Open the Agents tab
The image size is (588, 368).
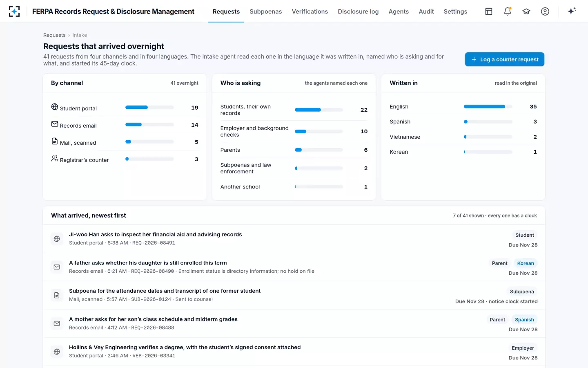pos(399,11)
